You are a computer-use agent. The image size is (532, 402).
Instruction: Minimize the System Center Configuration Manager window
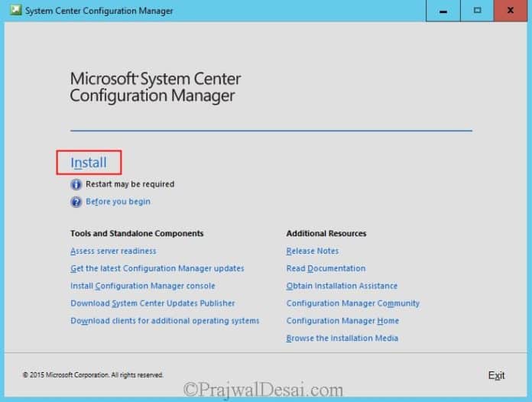pyautogui.click(x=443, y=11)
